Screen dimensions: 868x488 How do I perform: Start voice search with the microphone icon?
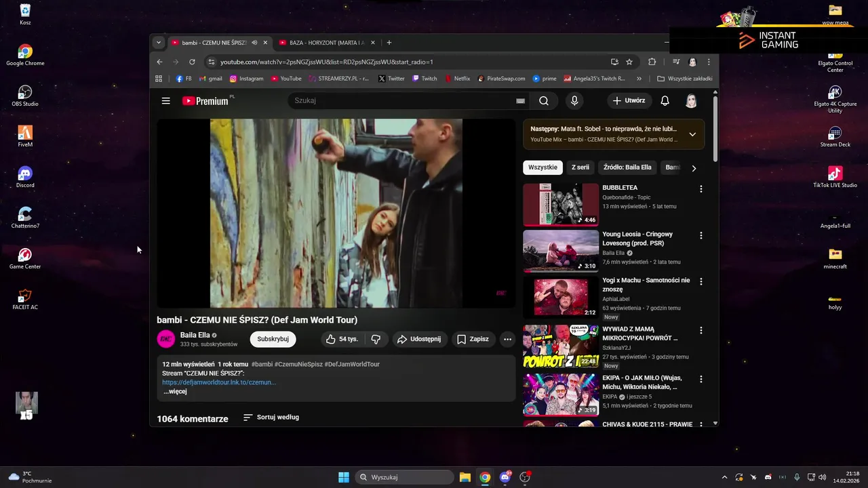pyautogui.click(x=574, y=101)
